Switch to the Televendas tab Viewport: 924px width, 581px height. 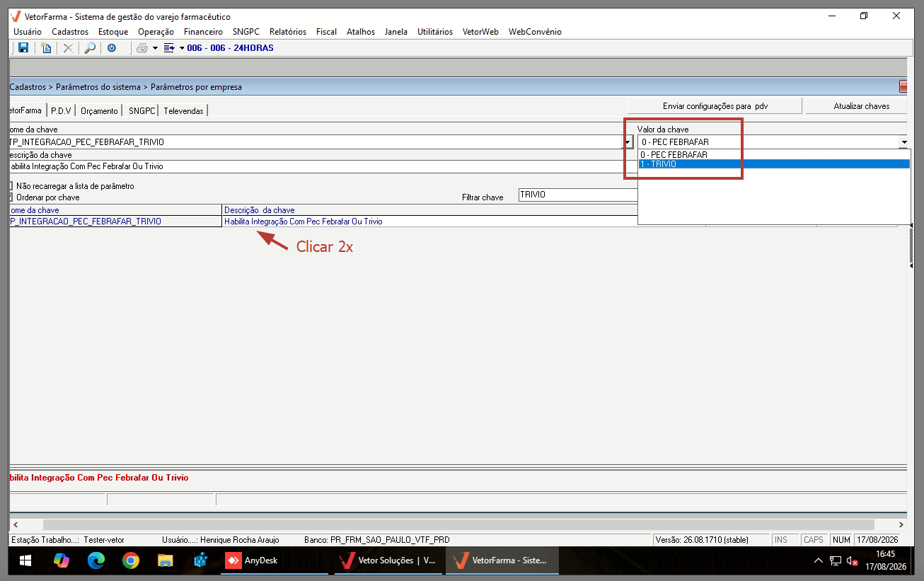coord(183,110)
